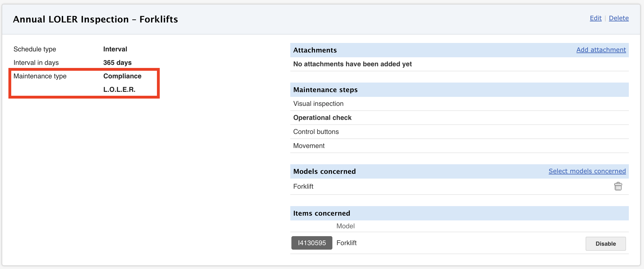Click the Maintenance steps section header
The height and width of the screenshot is (269, 644).
coord(325,90)
